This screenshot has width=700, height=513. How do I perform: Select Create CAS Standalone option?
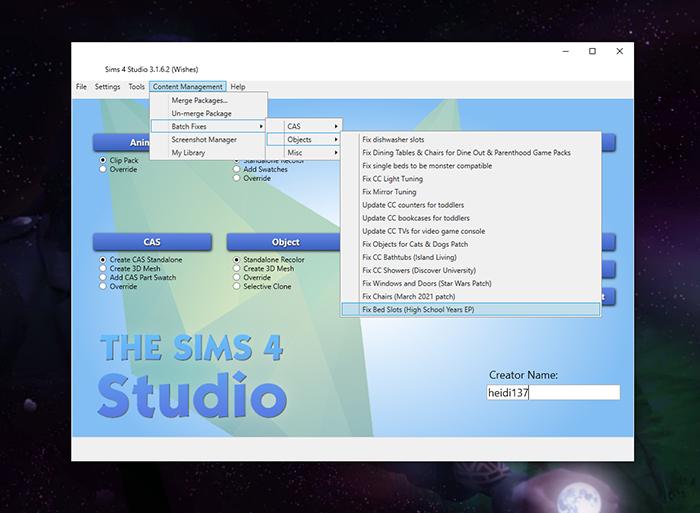pyautogui.click(x=103, y=259)
